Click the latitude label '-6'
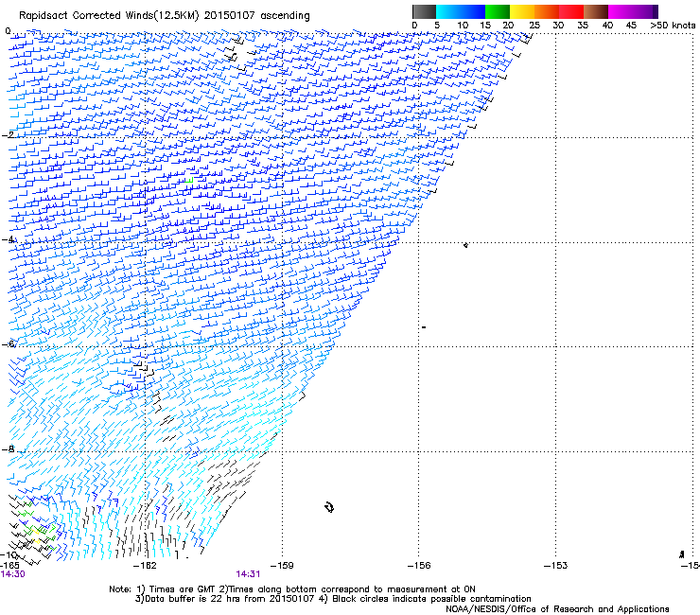 tap(8, 343)
